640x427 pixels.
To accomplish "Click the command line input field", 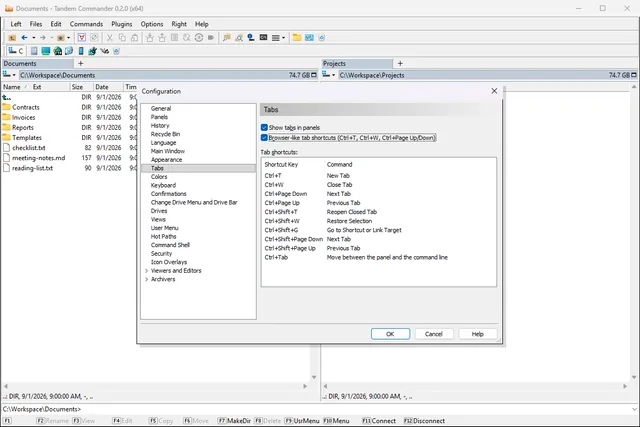I will point(355,409).
